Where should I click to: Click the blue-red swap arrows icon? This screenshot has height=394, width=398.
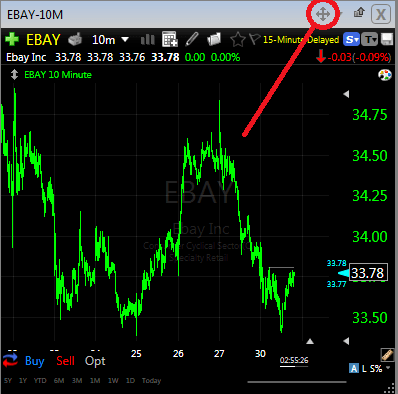coord(10,361)
